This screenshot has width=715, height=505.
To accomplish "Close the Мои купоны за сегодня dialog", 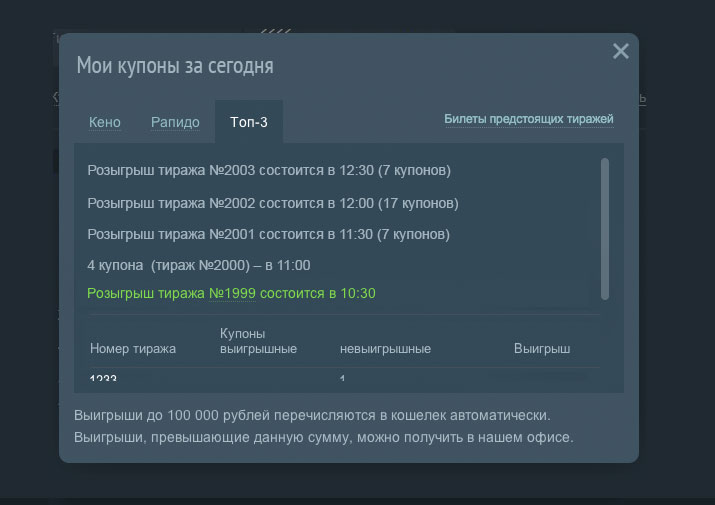I will (620, 52).
